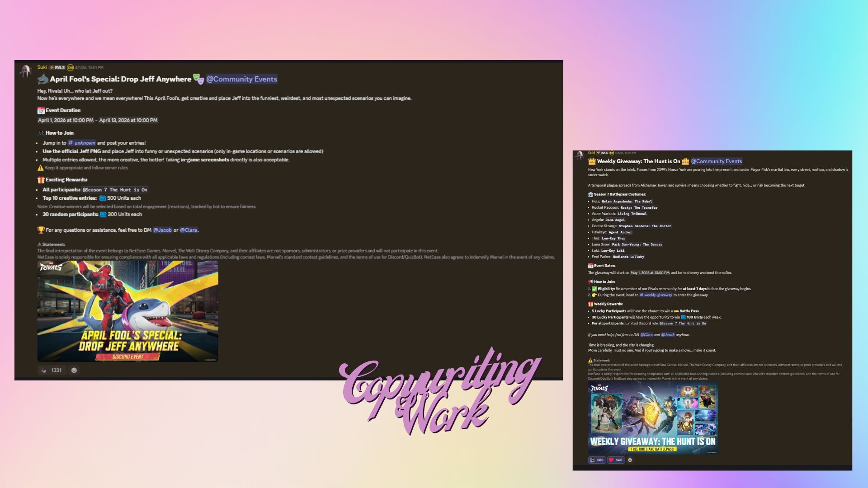
Task: Open Suki's avatar in the Weekly Giveaway post
Action: pyautogui.click(x=579, y=155)
